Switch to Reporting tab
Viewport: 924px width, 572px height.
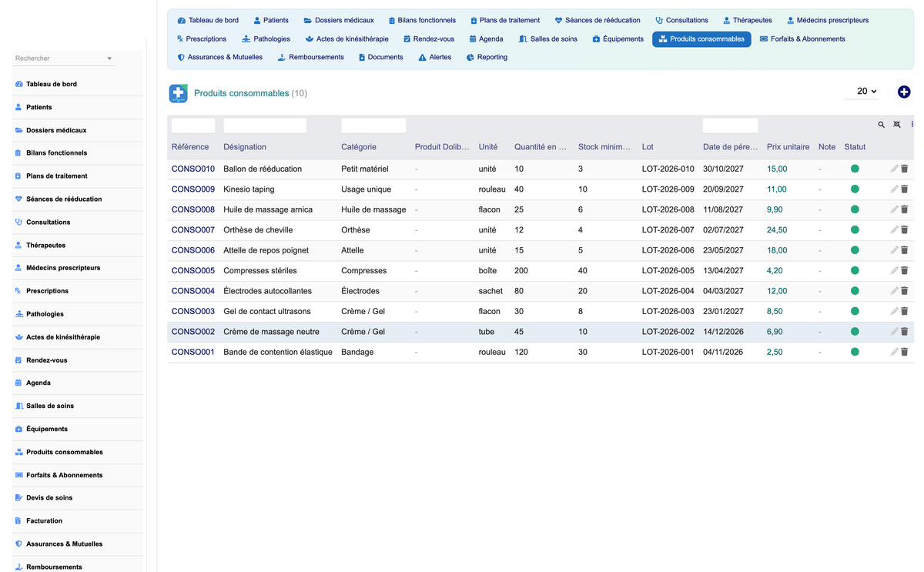pos(487,57)
